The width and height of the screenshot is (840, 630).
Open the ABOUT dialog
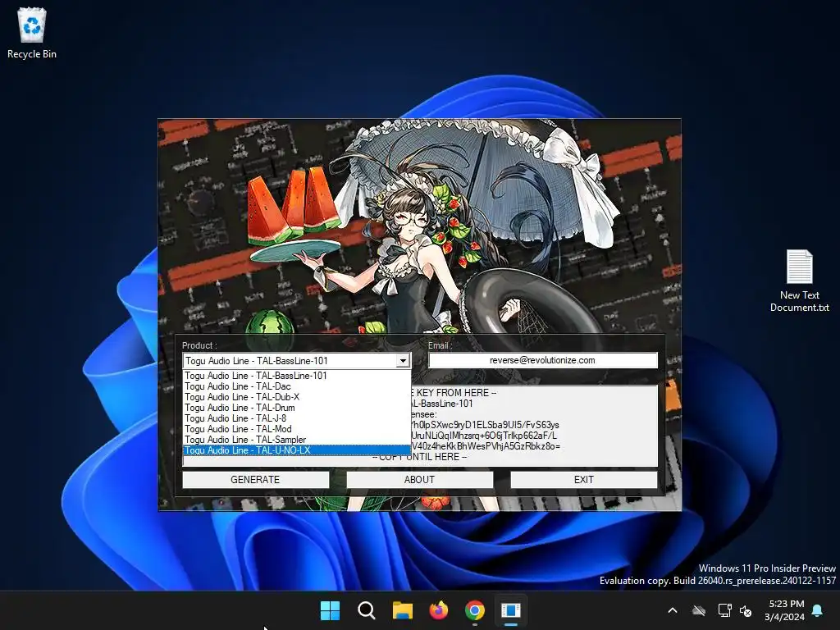419,479
